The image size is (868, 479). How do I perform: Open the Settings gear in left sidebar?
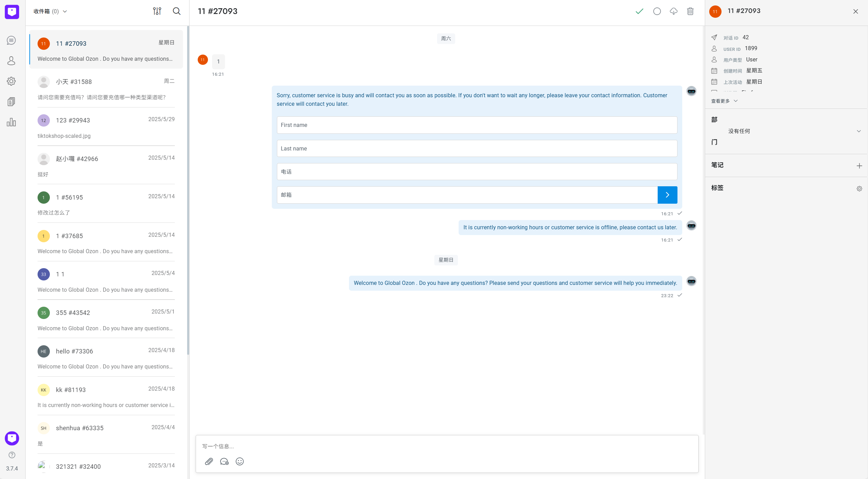(11, 81)
